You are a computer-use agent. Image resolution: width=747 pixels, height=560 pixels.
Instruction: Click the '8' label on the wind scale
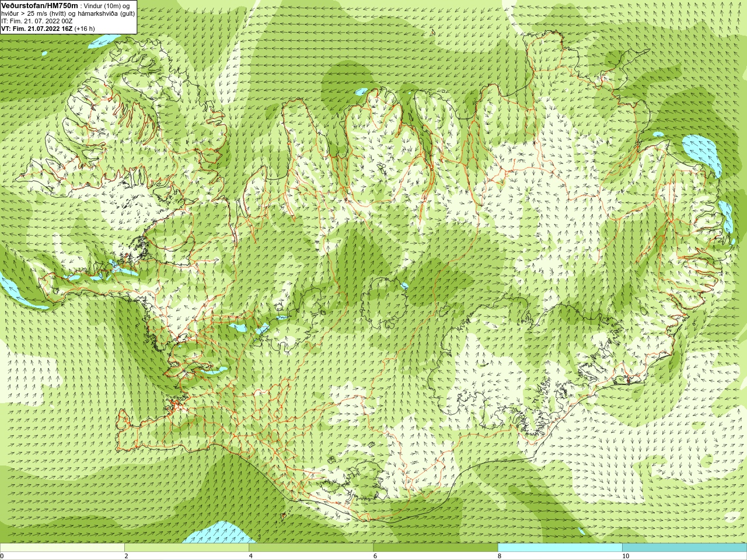click(500, 556)
